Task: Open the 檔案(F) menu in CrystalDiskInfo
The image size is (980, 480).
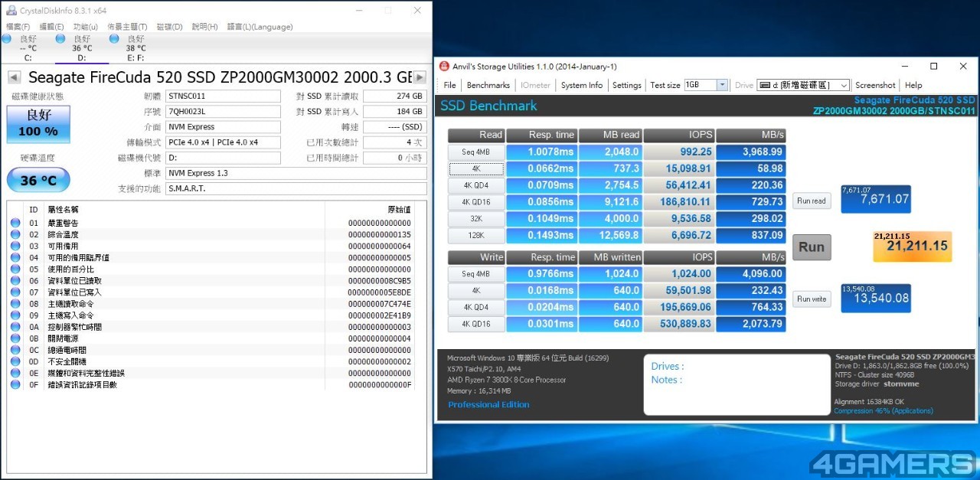Action: click(x=18, y=27)
